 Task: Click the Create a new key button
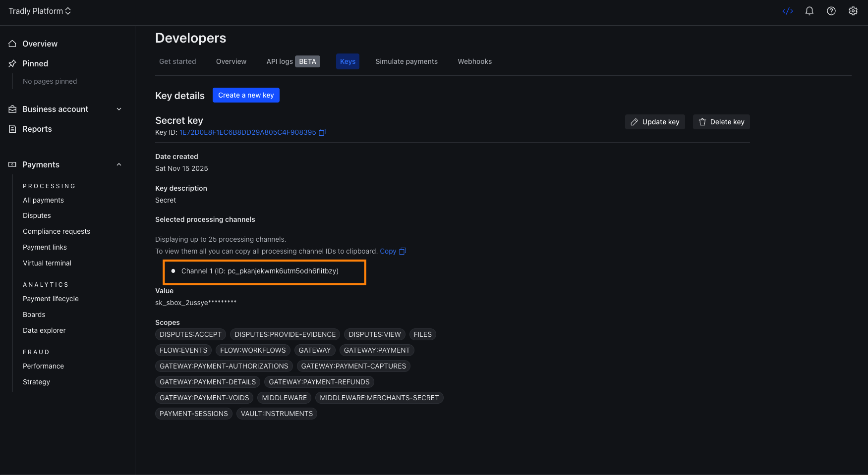tap(246, 95)
